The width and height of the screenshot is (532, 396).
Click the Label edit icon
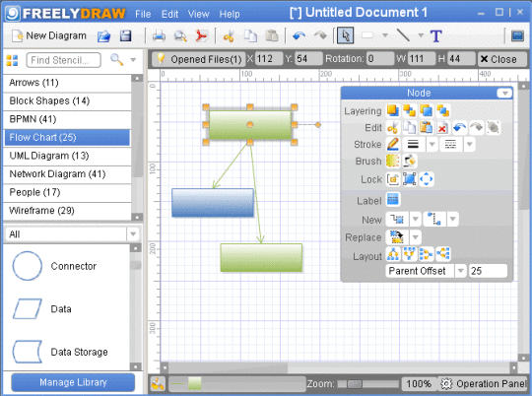point(392,200)
